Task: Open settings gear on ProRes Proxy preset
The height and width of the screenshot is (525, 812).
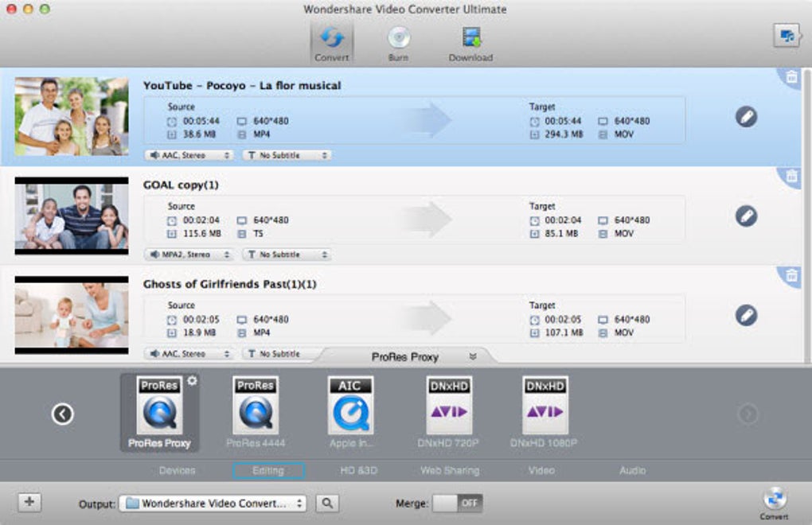Action: pyautogui.click(x=192, y=381)
